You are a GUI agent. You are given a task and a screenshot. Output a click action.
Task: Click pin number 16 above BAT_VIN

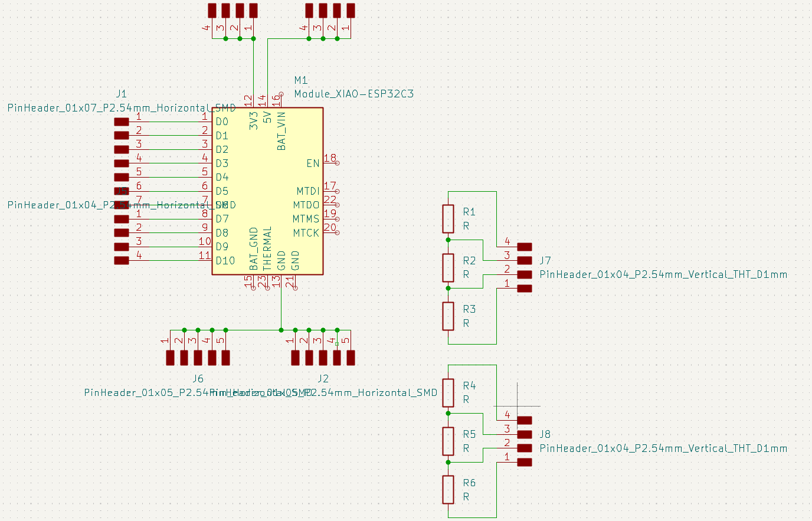tap(276, 100)
